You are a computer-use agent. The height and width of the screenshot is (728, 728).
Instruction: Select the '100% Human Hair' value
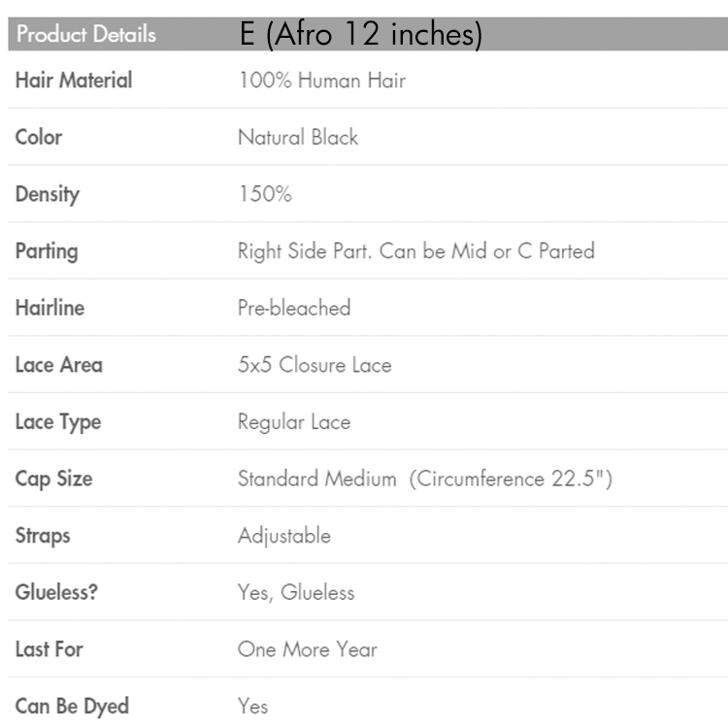pos(321,81)
